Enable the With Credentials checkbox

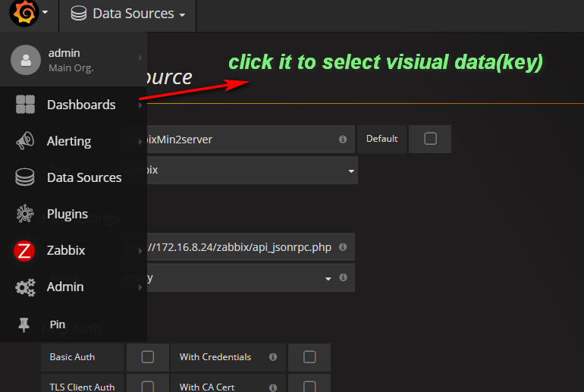[309, 357]
